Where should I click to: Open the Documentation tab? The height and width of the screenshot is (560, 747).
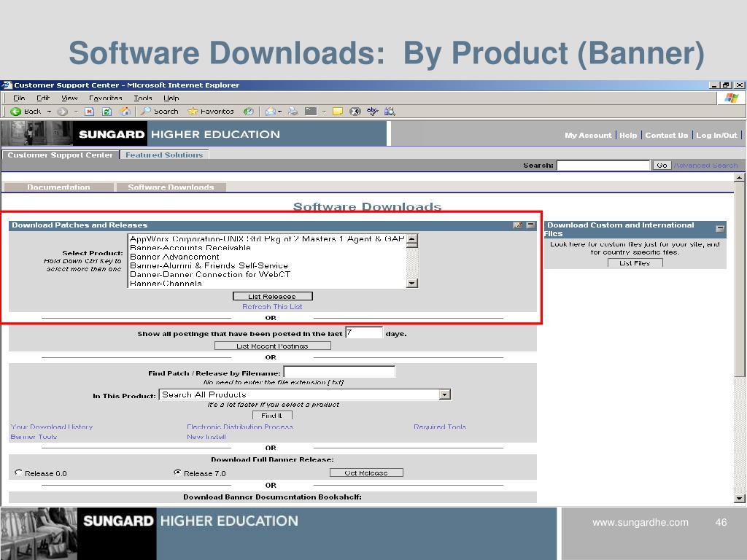58,187
